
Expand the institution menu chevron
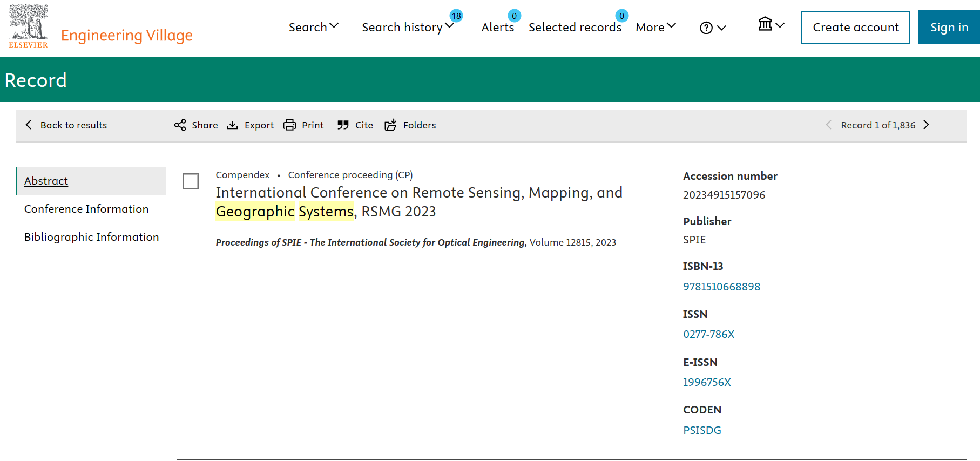click(x=780, y=25)
